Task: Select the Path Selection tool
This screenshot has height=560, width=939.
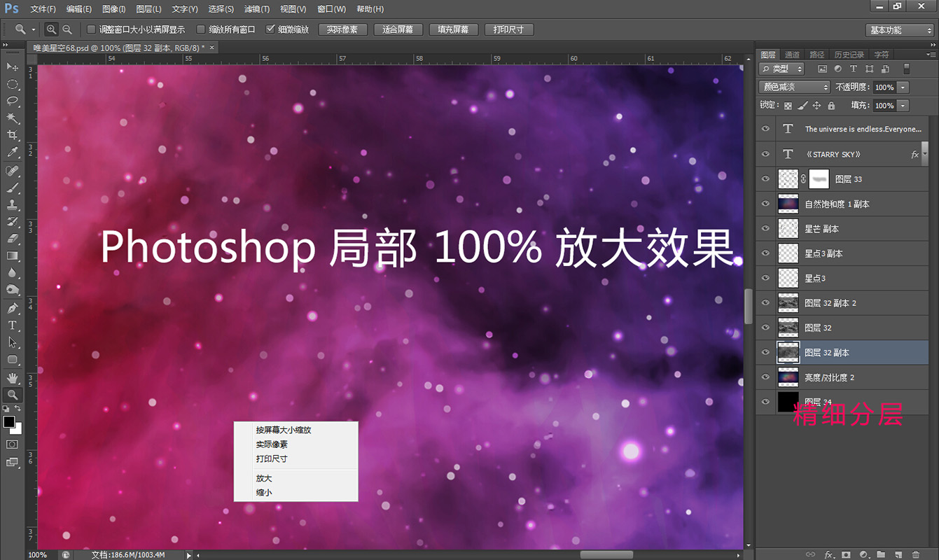Action: click(x=13, y=342)
